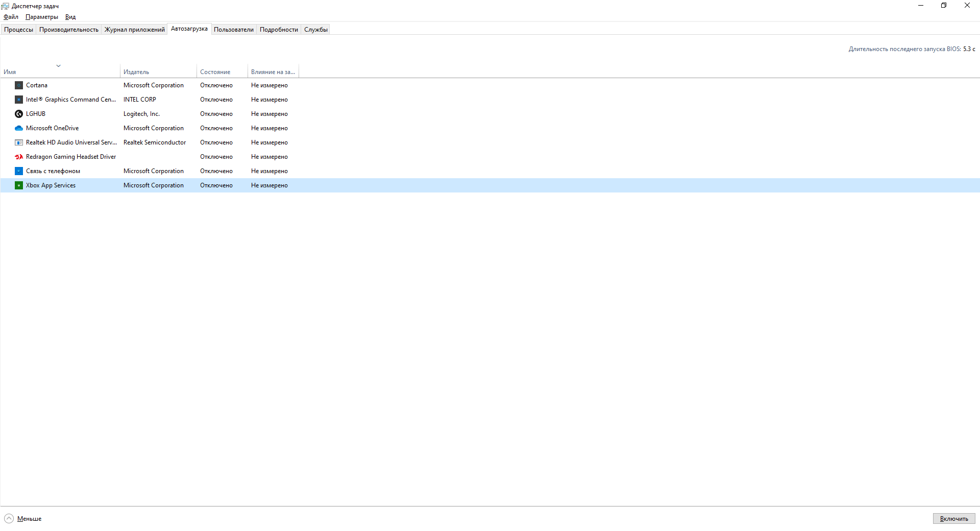The image size is (980, 531).
Task: Click Microsoft Corporation publisher in OneDrive row
Action: [154, 128]
